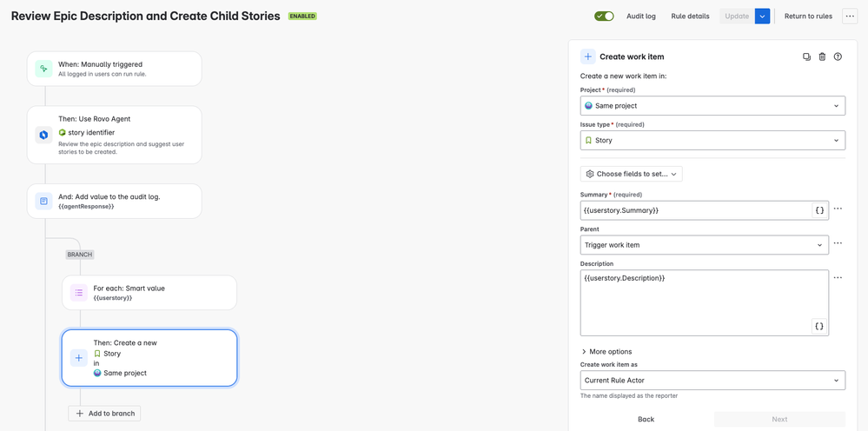Click the gear icon in Choose fields to set
868x431 pixels.
point(590,174)
